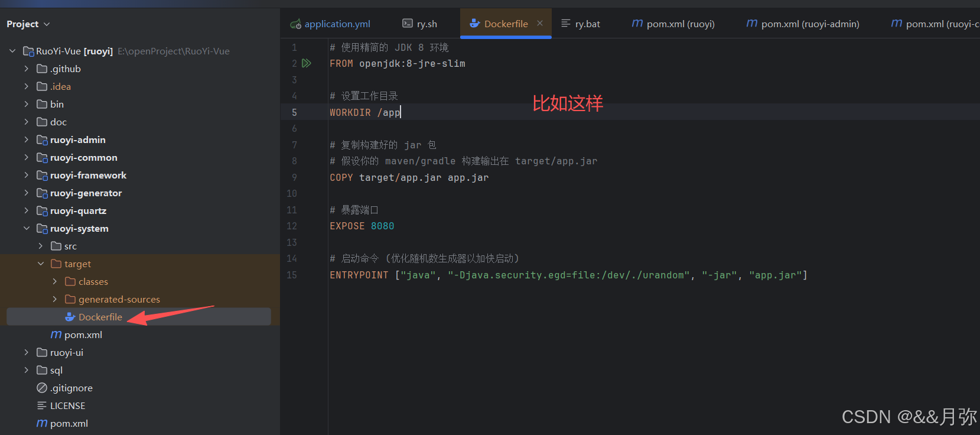Click the Docker icon beside Dockerfile in tree
Viewport: 980px width, 435px height.
70,317
